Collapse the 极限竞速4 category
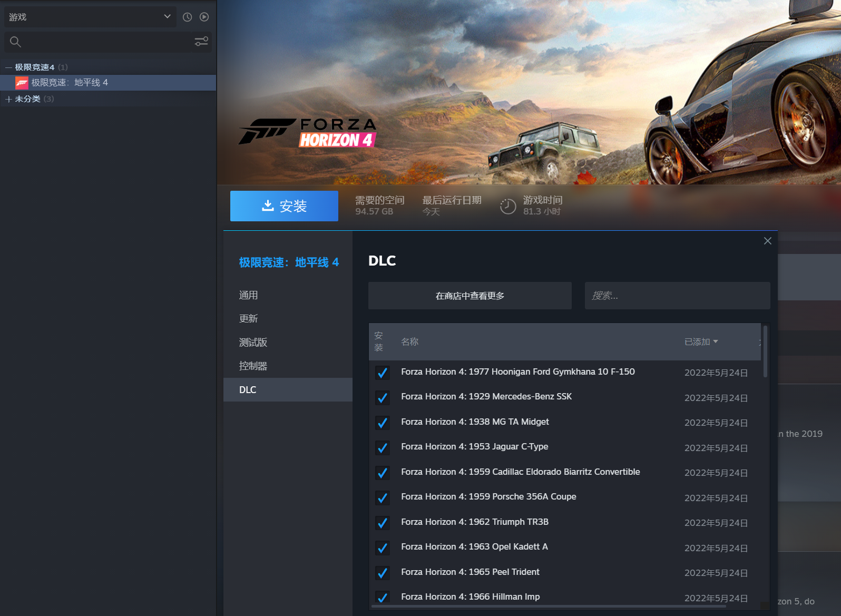This screenshot has height=616, width=841. [8, 67]
